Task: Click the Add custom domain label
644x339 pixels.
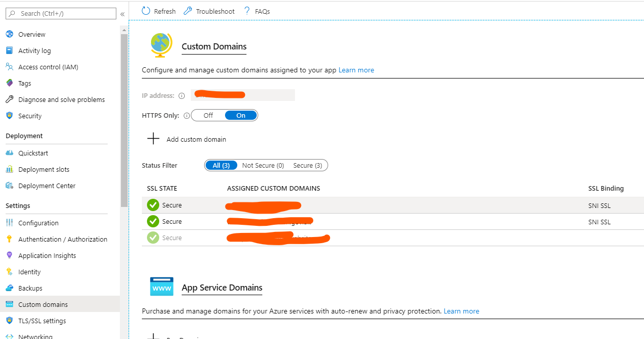Action: click(196, 139)
